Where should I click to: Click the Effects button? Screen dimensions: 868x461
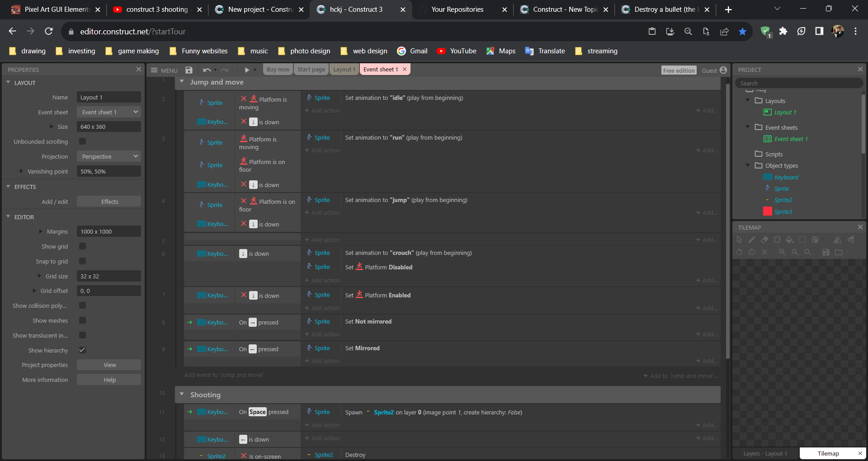[x=109, y=202]
